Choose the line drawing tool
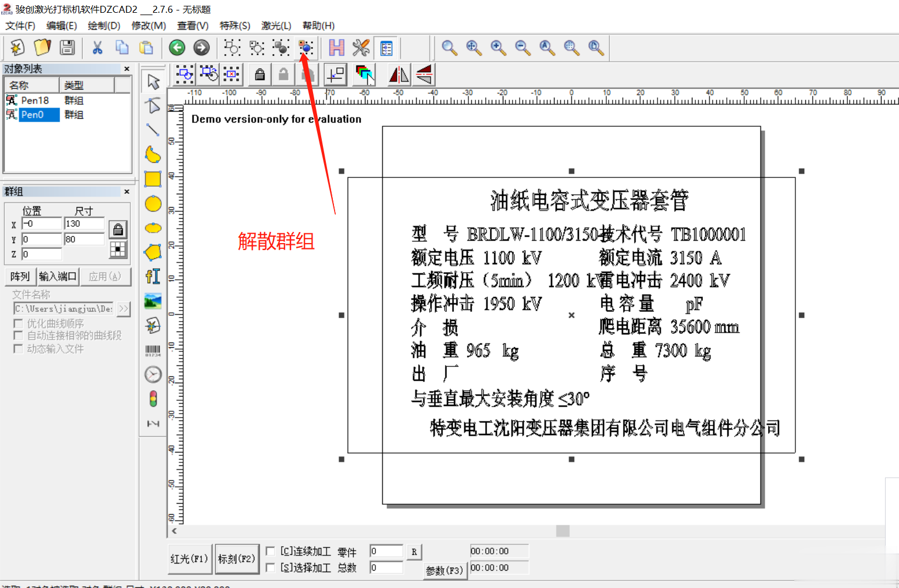This screenshot has width=899, height=588. (153, 130)
